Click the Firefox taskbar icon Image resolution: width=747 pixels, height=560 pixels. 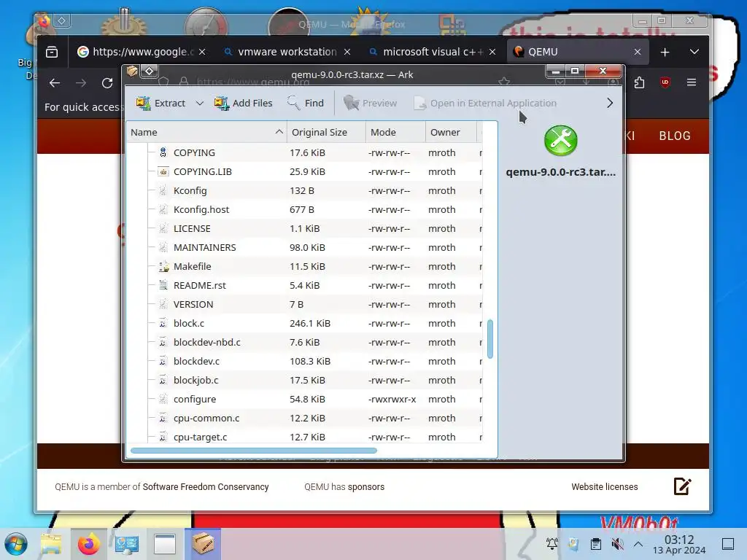(x=88, y=544)
